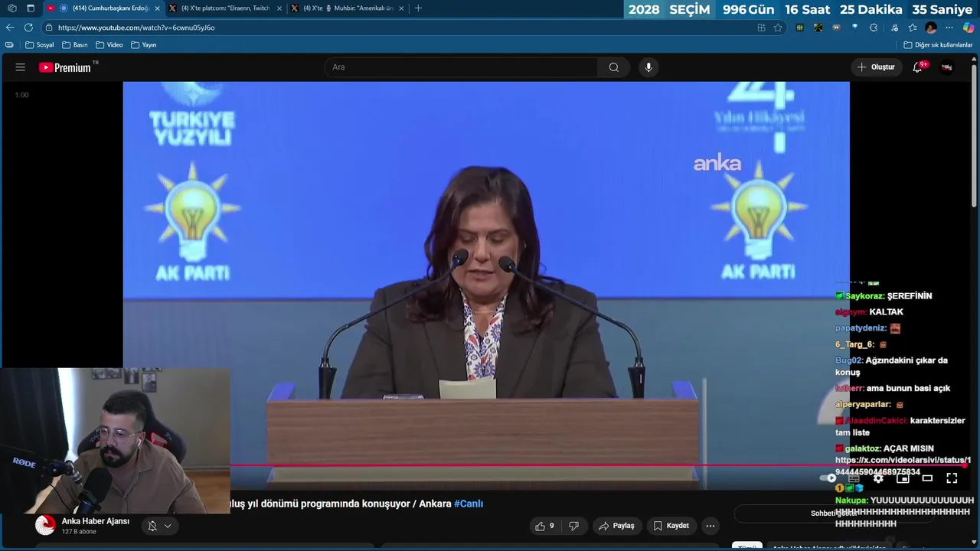Switch to X'te platcom Elraenn tab
980x551 pixels.
[x=226, y=8]
